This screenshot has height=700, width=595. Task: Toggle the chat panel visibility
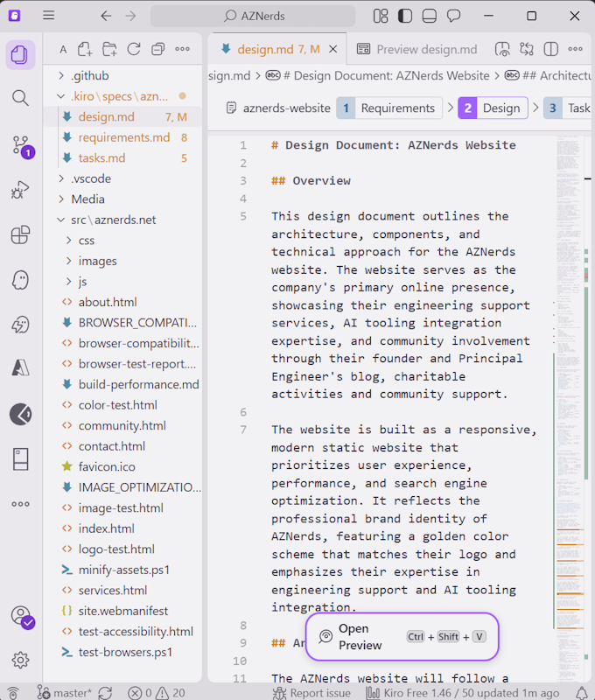pyautogui.click(x=453, y=16)
